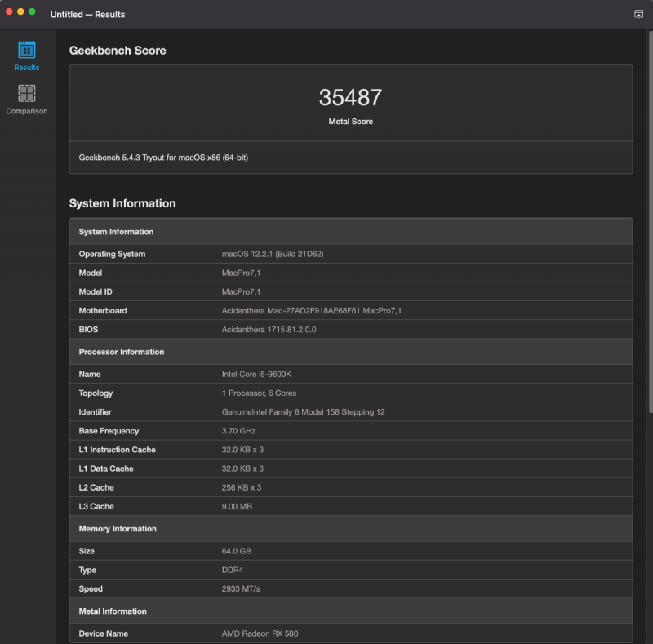
Task: Close the Geekbench results window
Action: [10, 11]
